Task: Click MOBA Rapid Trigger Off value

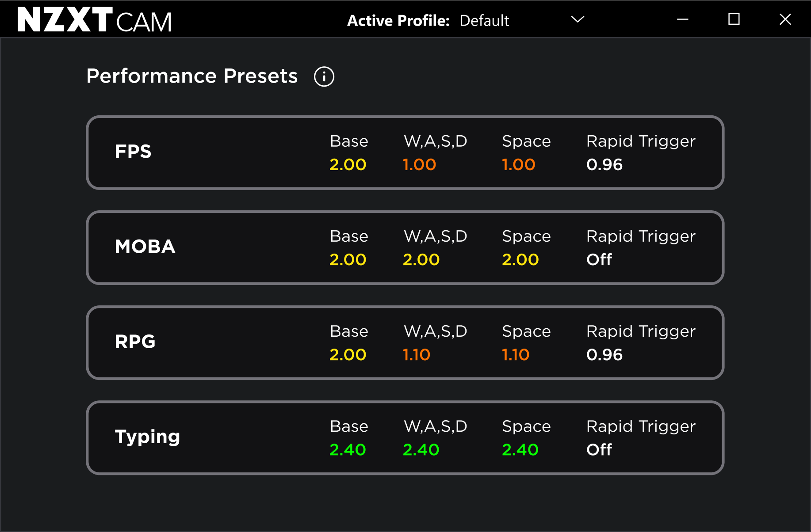Action: 599,260
